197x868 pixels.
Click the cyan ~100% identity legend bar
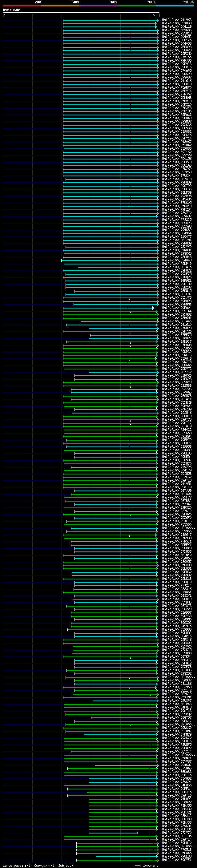click(x=175, y=6)
